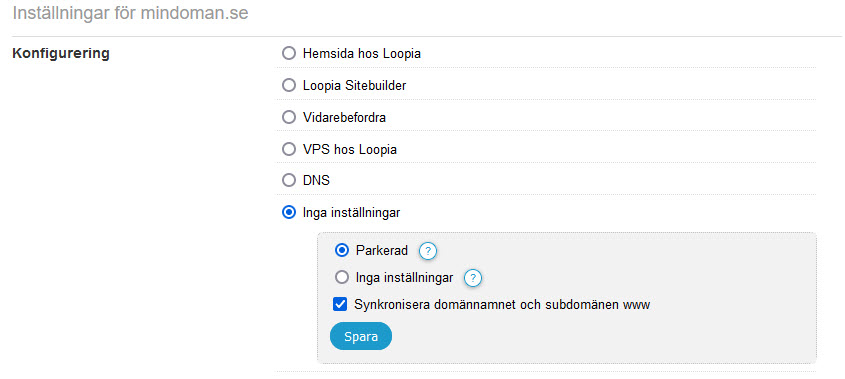Screen dimensions: 845x379
Task: Click the Vidarebefordra label text
Action: (344, 117)
